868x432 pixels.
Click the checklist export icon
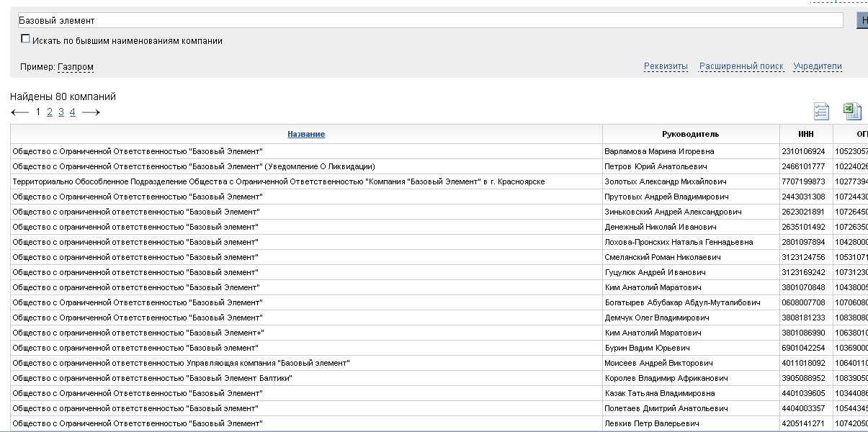click(821, 111)
